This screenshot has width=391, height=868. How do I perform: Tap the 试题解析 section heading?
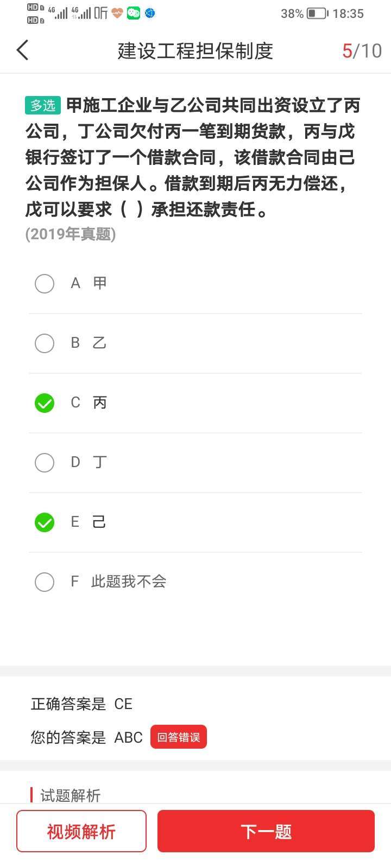71,795
